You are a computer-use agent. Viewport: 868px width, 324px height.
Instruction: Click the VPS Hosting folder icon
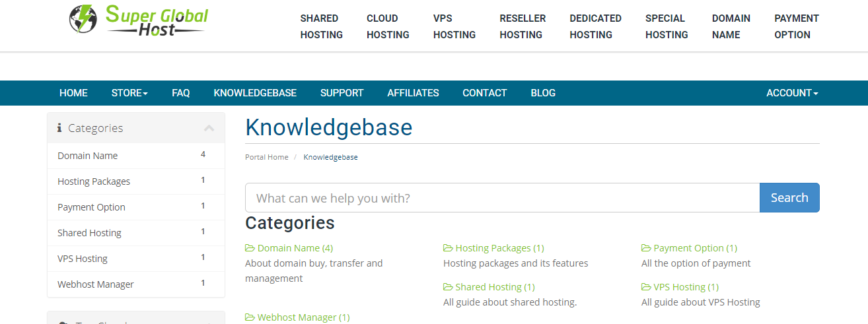(646, 287)
